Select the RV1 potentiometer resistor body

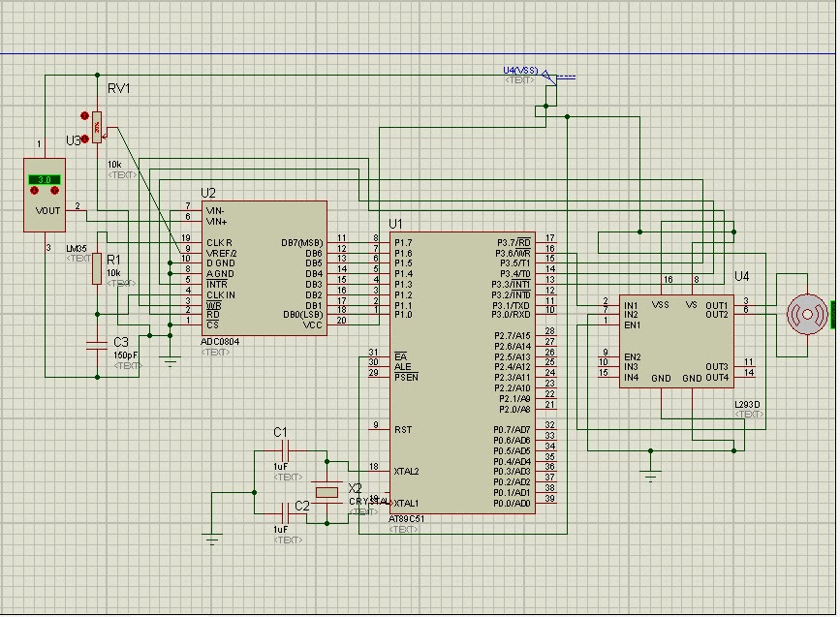point(97,128)
